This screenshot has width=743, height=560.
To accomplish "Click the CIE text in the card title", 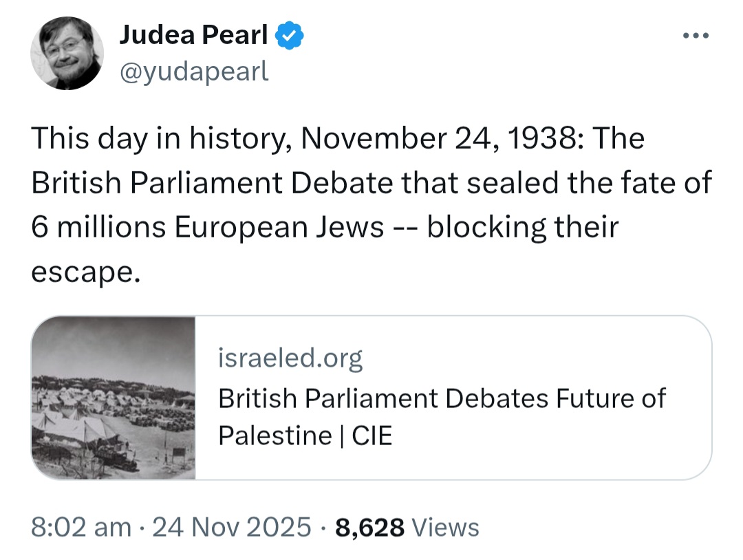I will 372,436.
